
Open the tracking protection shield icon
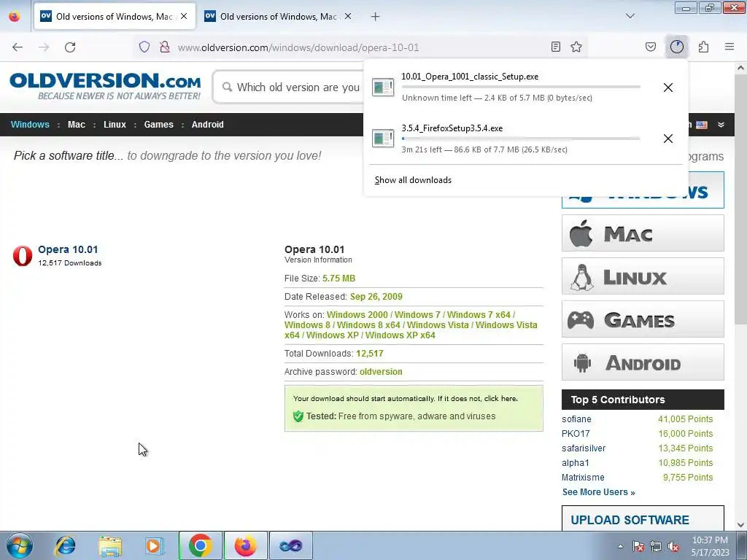click(x=144, y=47)
